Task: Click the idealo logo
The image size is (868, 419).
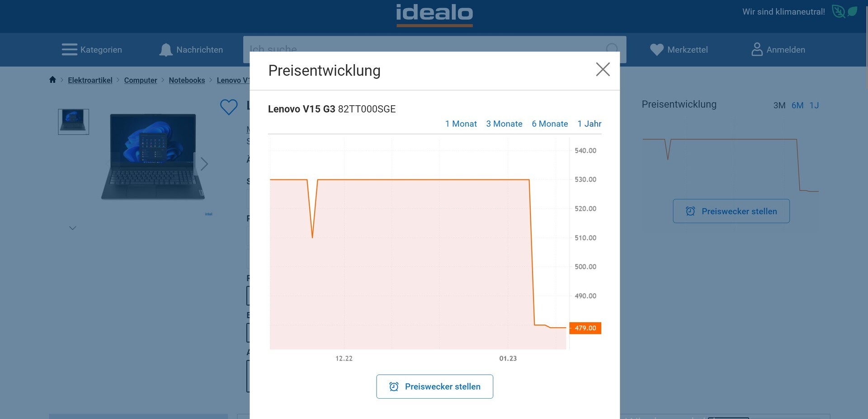Action: tap(434, 14)
